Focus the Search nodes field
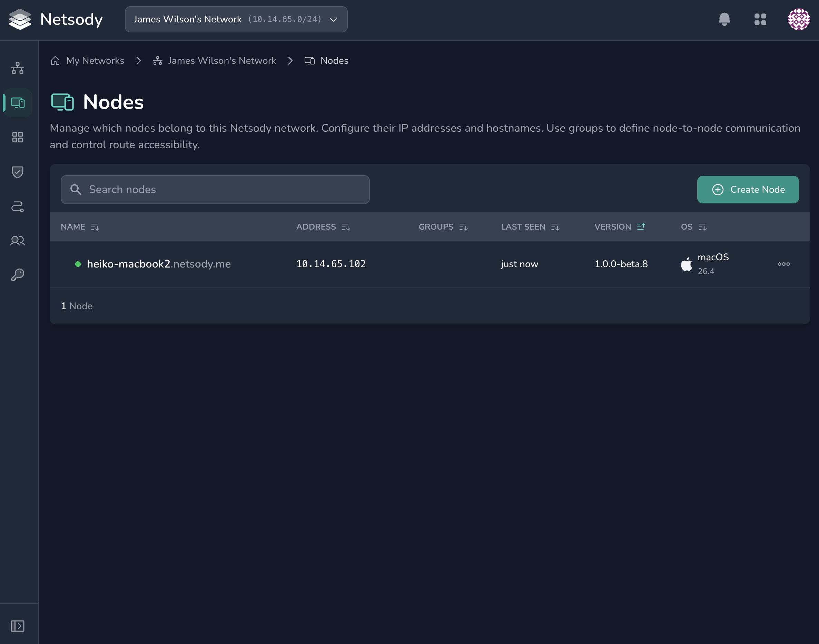 [215, 190]
